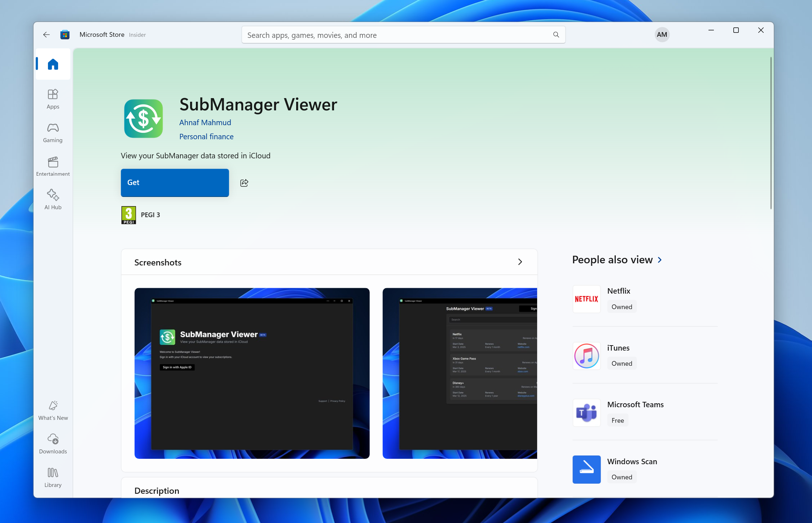Close the Microsoft Store window
The height and width of the screenshot is (523, 812).
[x=761, y=30]
